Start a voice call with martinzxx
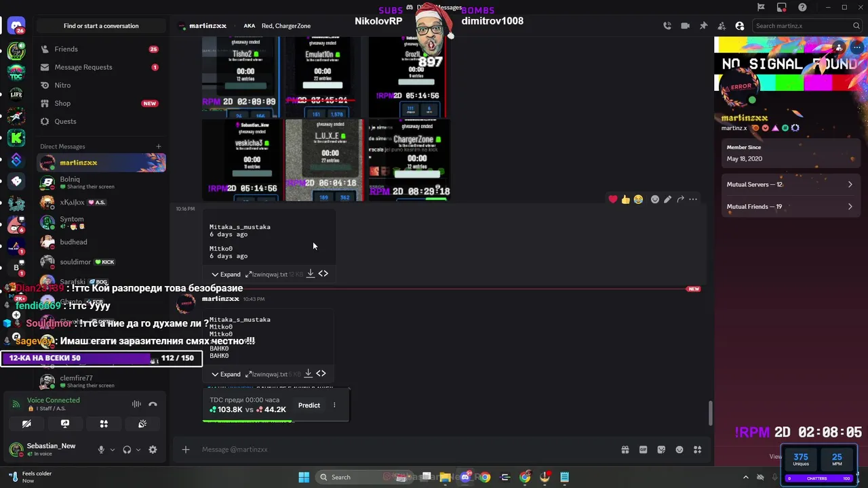 (x=667, y=26)
